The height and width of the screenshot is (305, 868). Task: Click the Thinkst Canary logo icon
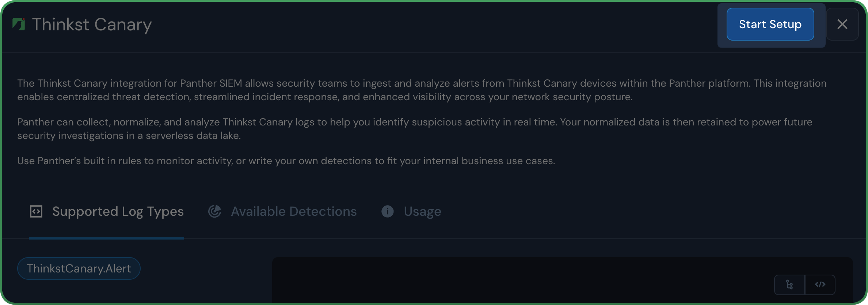point(19,24)
